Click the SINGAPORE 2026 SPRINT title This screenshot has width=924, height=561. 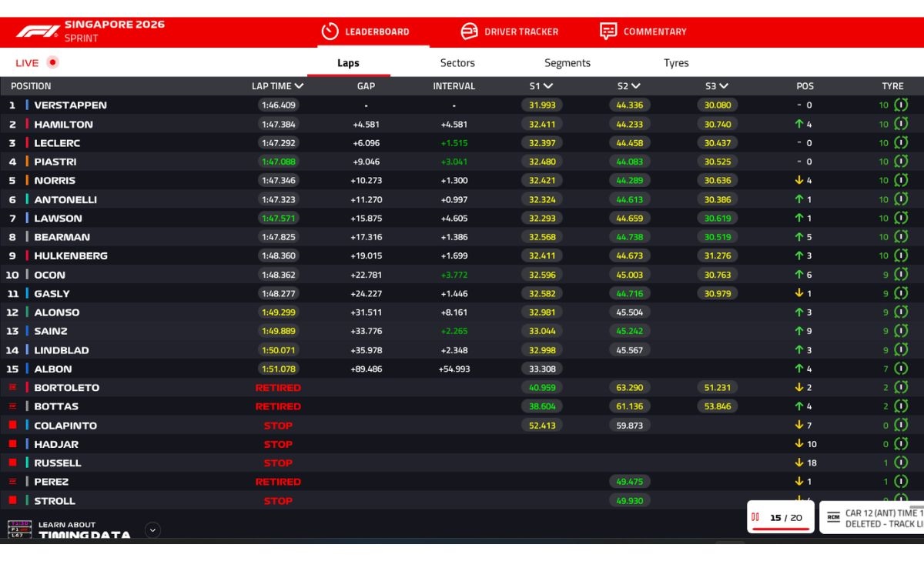click(114, 31)
